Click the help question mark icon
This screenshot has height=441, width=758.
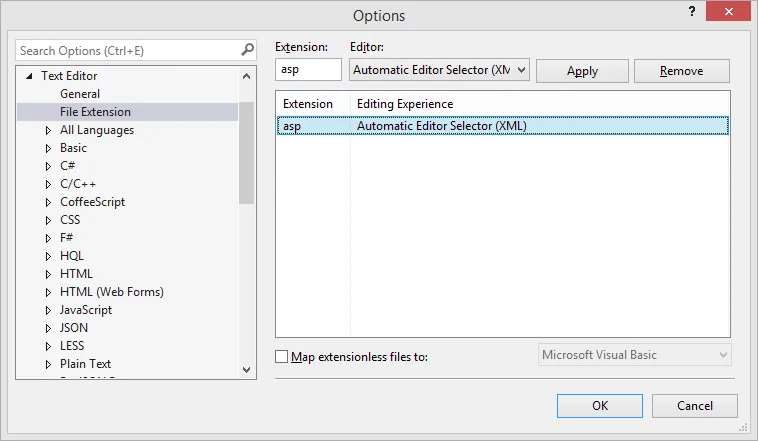pos(689,12)
